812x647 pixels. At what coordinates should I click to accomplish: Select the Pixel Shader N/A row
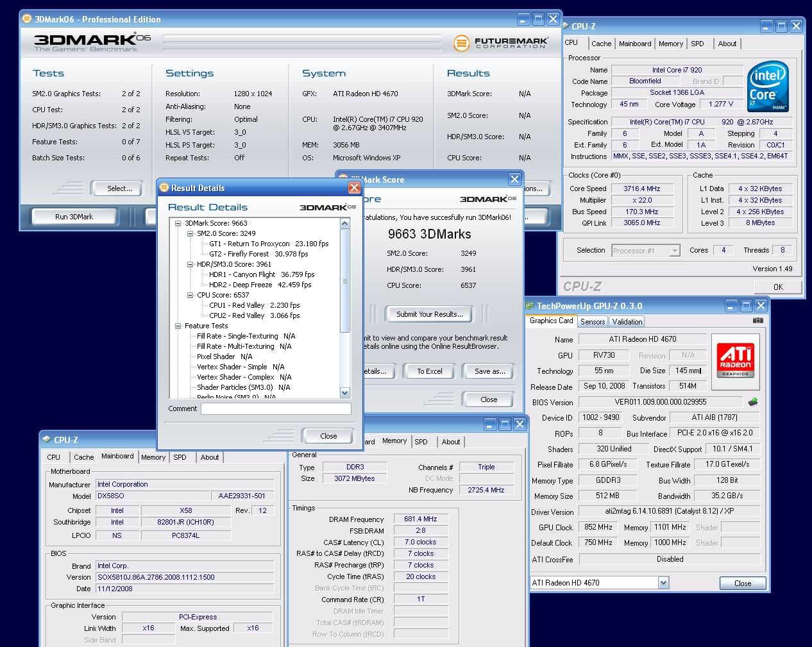pos(224,357)
